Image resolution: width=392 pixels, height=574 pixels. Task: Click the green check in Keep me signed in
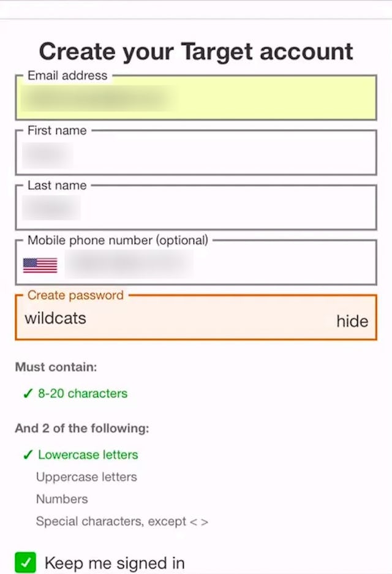click(x=23, y=562)
